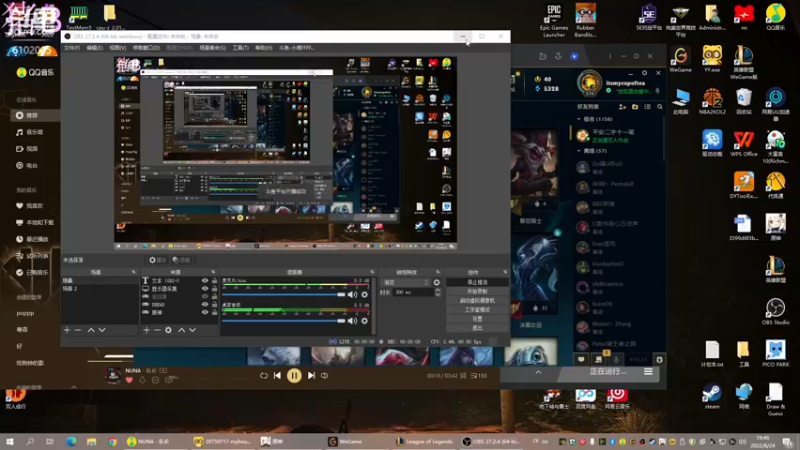This screenshot has width=800, height=450.
Task: Add a new source in OBS Sources panel
Action: (146, 330)
